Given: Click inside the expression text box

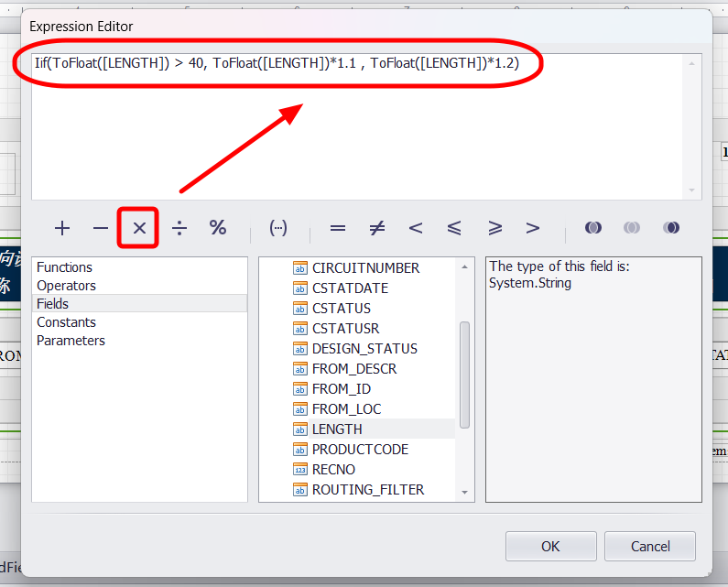Looking at the screenshot, I should [357, 126].
